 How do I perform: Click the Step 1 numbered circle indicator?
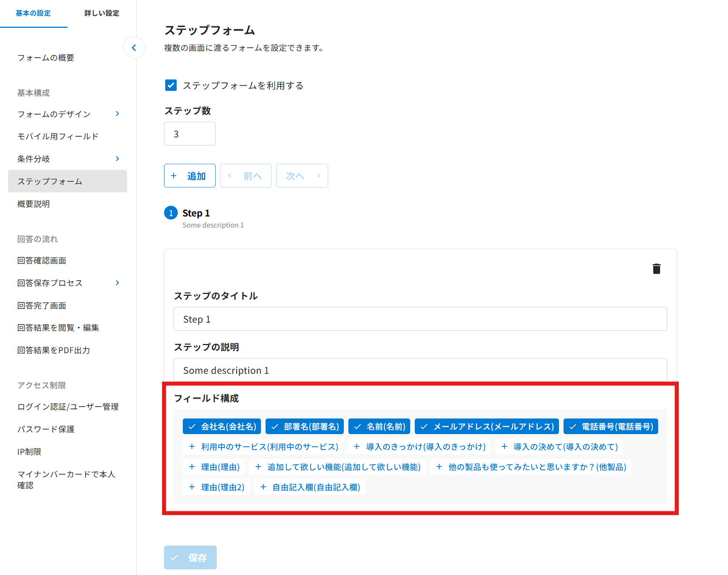[x=171, y=213]
